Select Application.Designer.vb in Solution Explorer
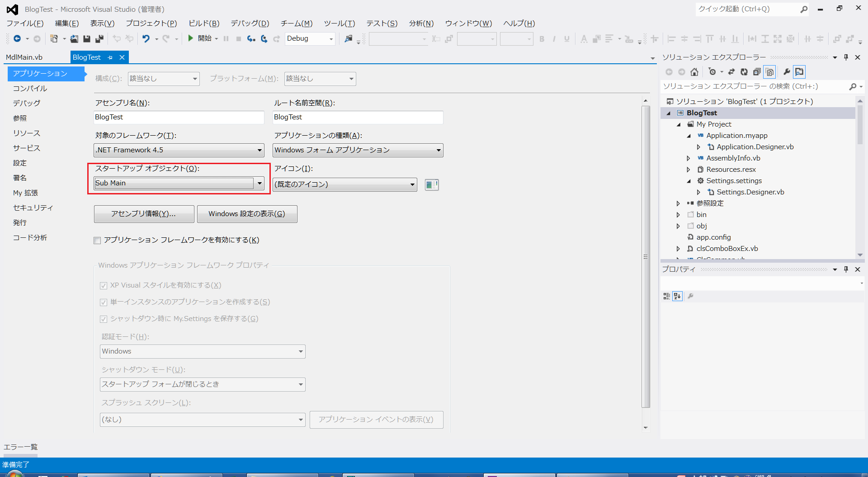This screenshot has height=477, width=868. pos(755,147)
